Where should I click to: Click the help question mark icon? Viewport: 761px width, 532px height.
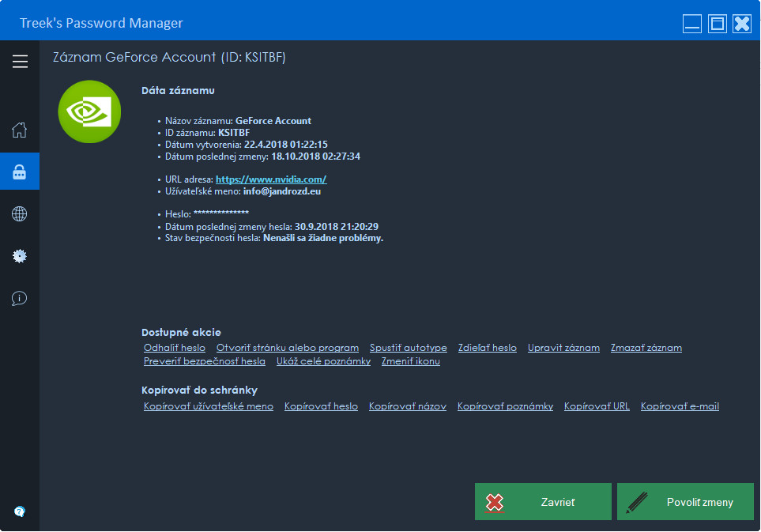(x=20, y=511)
